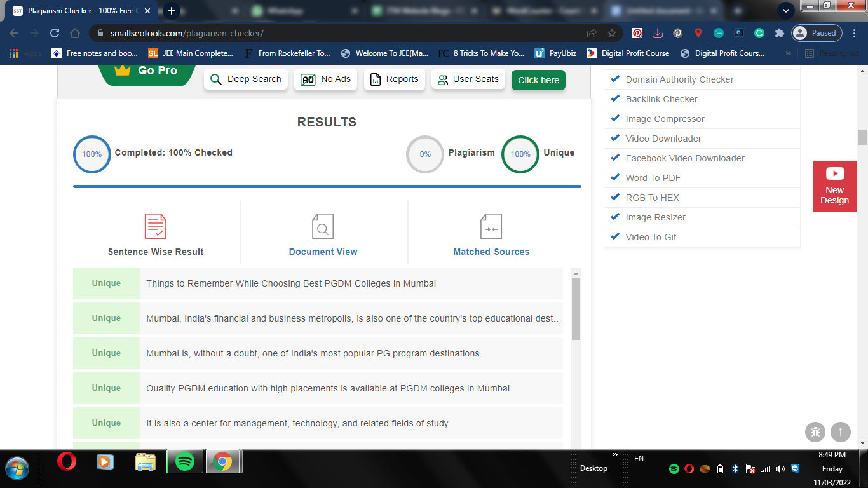Open the Free notes and books bookmark
This screenshot has width=868, height=488.
[94, 53]
